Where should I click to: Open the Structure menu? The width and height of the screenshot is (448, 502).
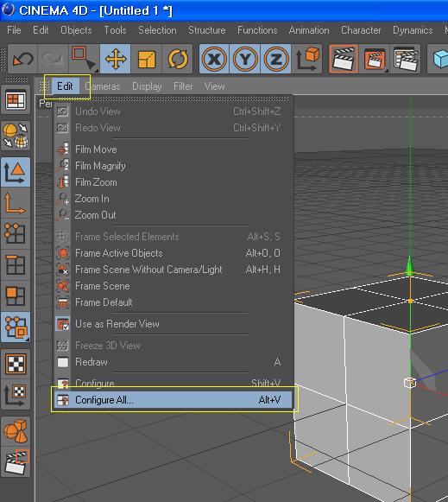point(206,30)
